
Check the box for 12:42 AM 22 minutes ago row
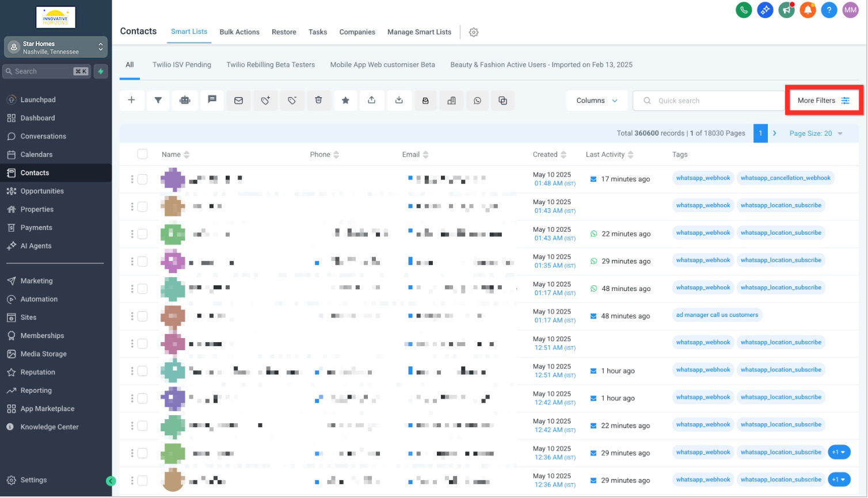[142, 426]
